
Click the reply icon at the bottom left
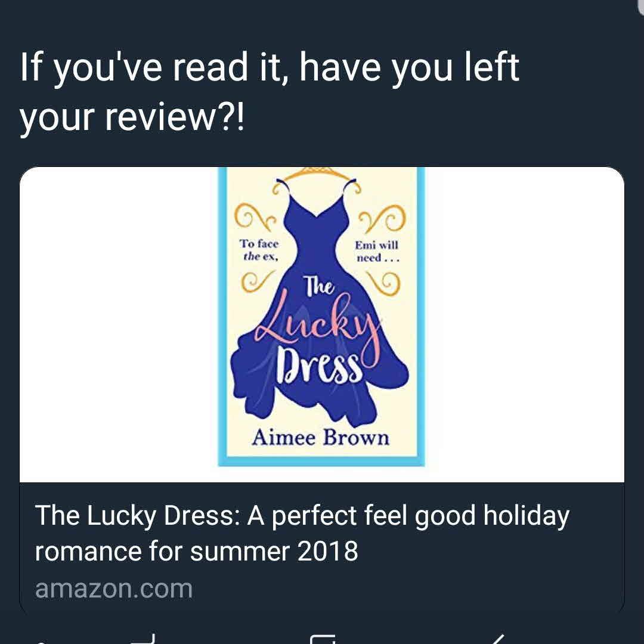pyautogui.click(x=41, y=640)
